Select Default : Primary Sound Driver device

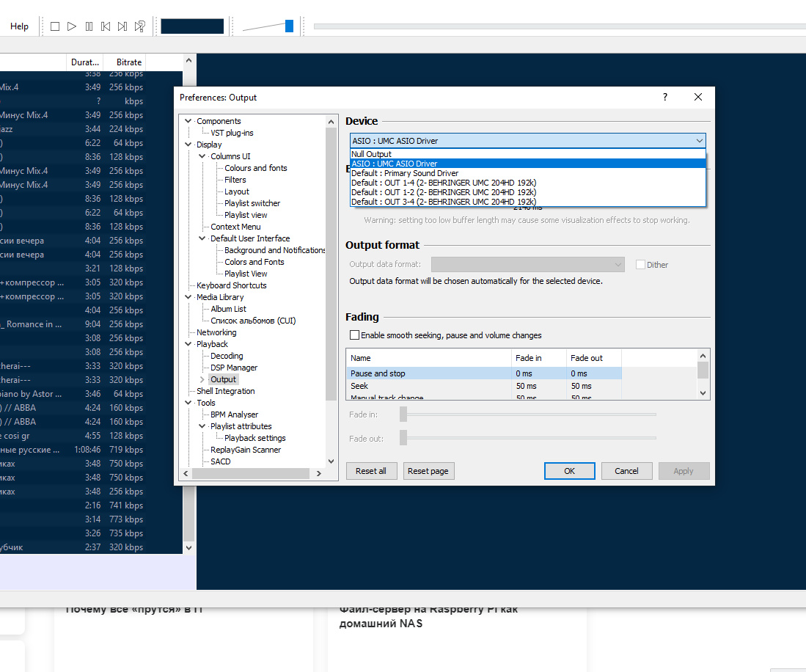click(x=404, y=173)
